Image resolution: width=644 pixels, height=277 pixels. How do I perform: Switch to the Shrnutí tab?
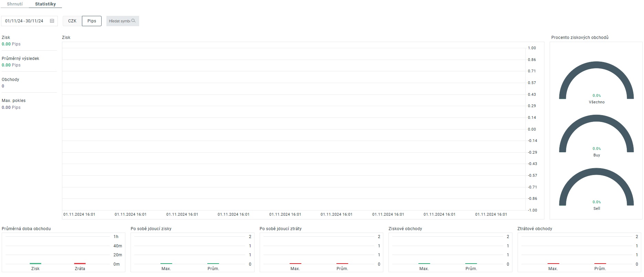tap(15, 4)
